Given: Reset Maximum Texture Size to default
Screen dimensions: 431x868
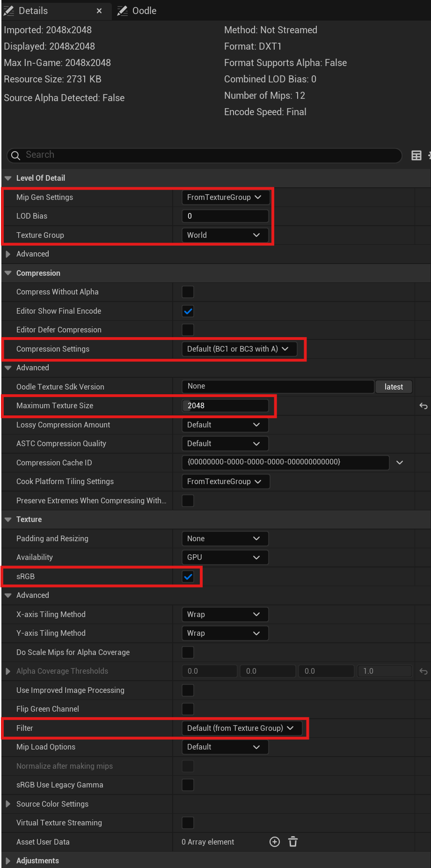Looking at the screenshot, I should [x=423, y=406].
